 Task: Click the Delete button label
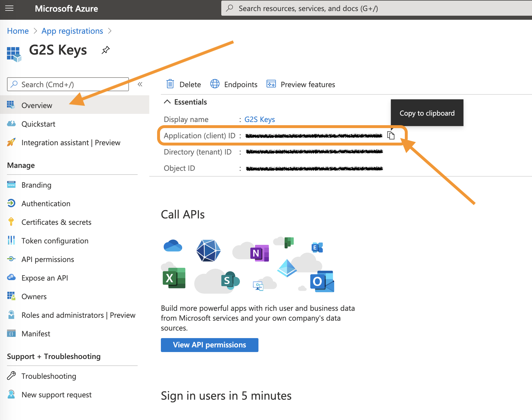[190, 84]
